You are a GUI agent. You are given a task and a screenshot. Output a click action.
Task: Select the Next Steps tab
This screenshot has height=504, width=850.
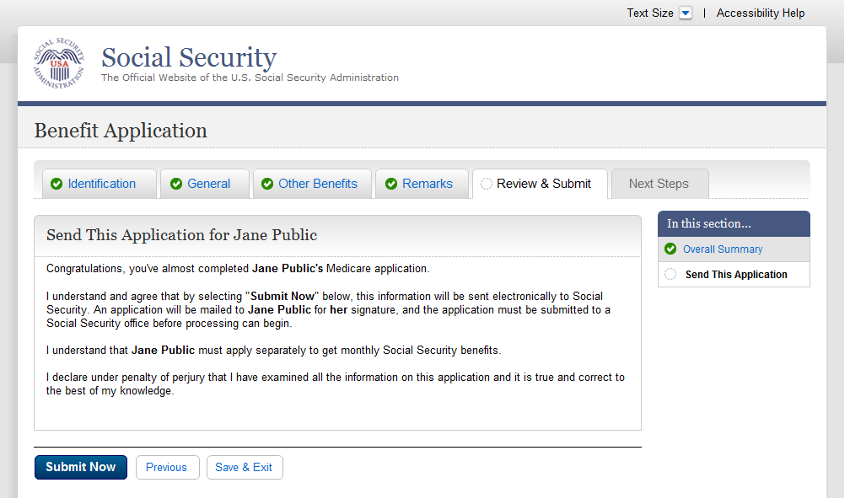coord(659,184)
